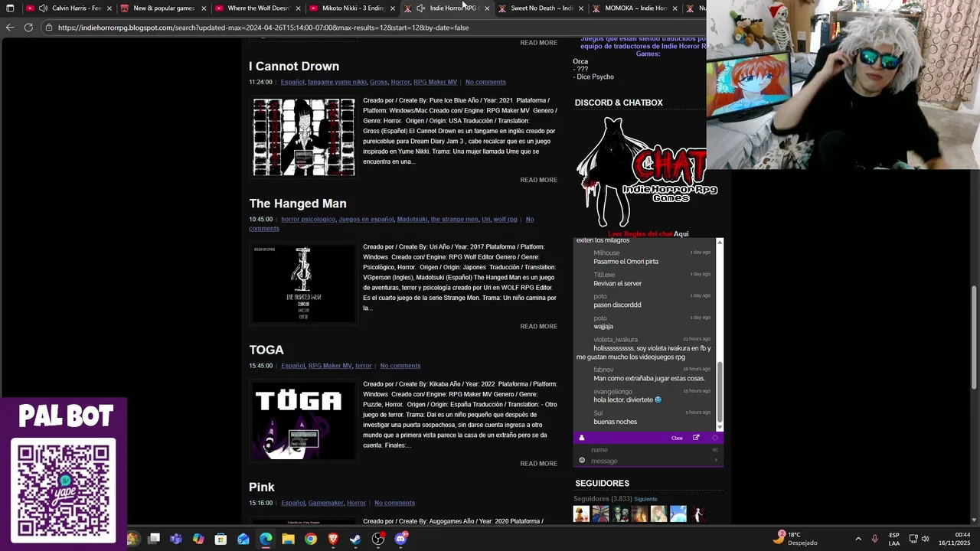Open the Madotsuki tag link
This screenshot has width=980, height=551.
(412, 219)
